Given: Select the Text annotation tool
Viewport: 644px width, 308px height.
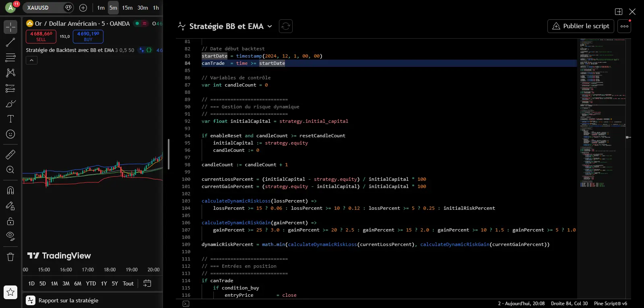Looking at the screenshot, I should pyautogui.click(x=10, y=119).
